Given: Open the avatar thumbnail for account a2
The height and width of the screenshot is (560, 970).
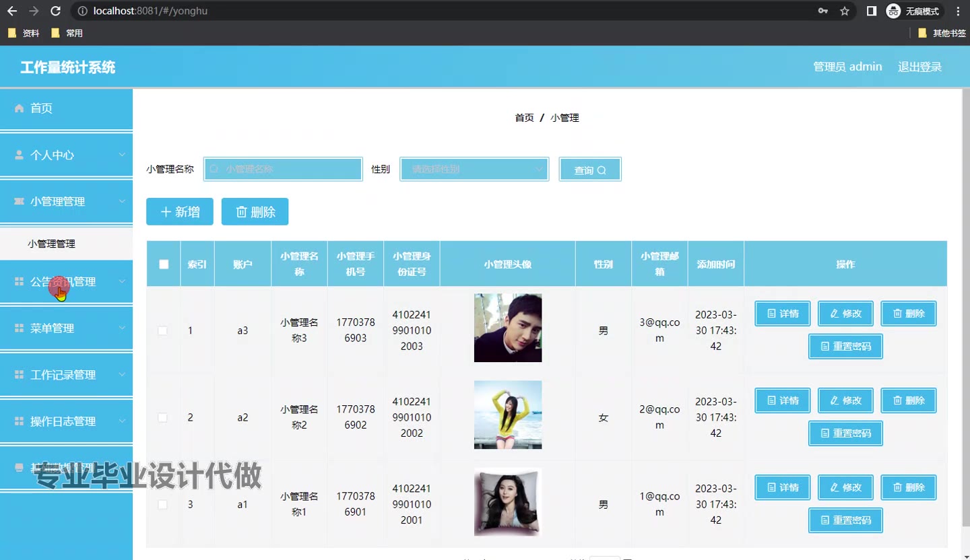Looking at the screenshot, I should click(x=508, y=415).
